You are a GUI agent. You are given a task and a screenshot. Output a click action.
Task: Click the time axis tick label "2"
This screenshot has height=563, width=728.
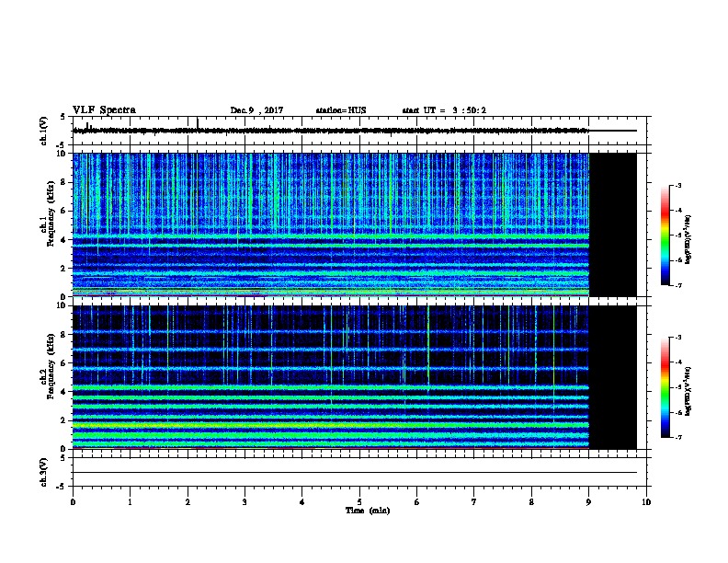tap(188, 502)
